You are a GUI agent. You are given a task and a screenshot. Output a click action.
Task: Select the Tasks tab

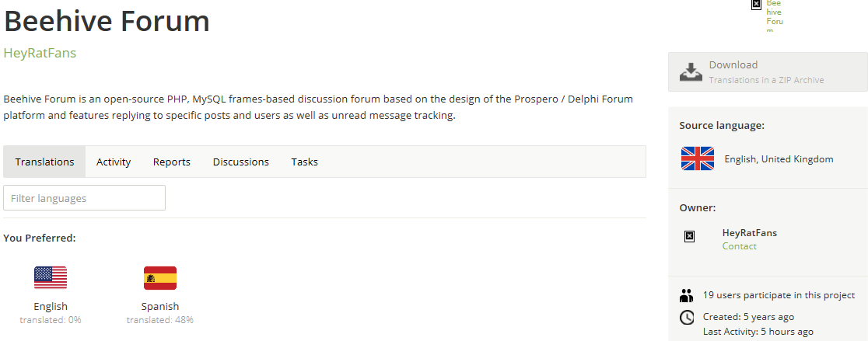[304, 162]
